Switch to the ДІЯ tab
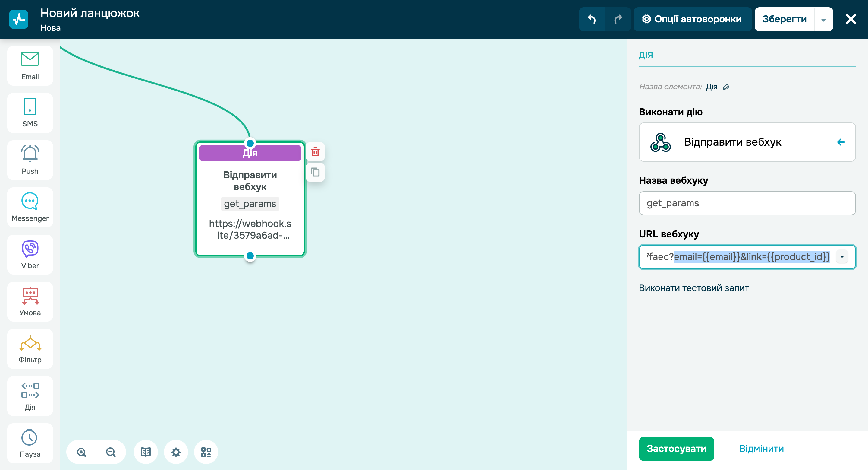 (x=646, y=55)
